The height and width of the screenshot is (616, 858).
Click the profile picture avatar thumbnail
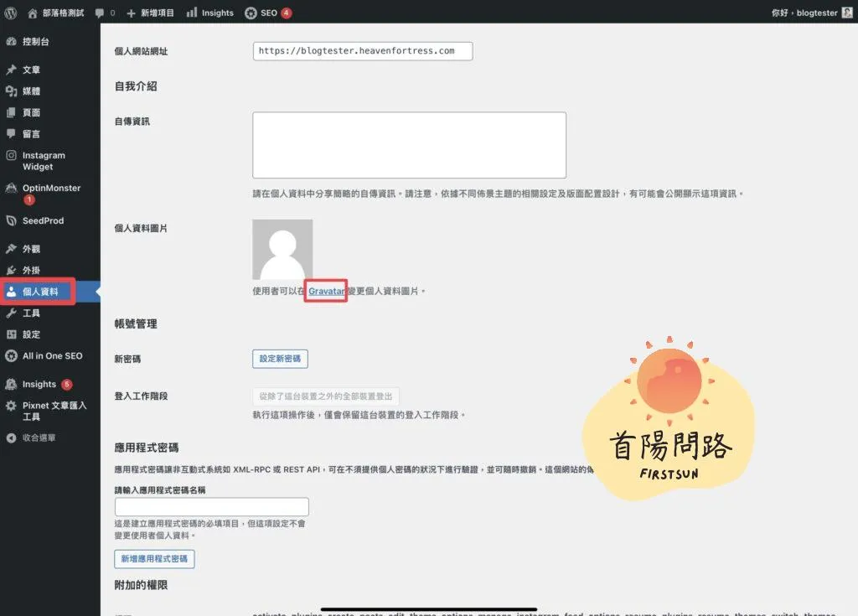(282, 250)
